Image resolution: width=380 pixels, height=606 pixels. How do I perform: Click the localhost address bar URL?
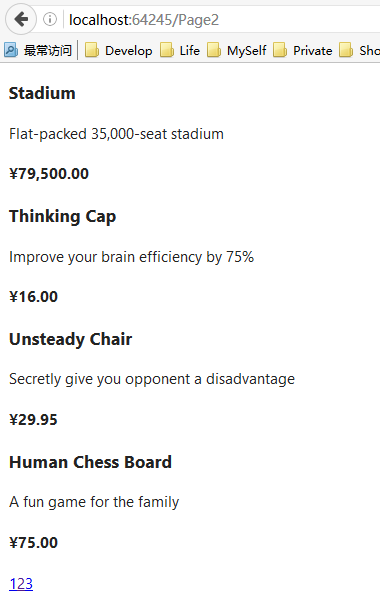pos(144,19)
